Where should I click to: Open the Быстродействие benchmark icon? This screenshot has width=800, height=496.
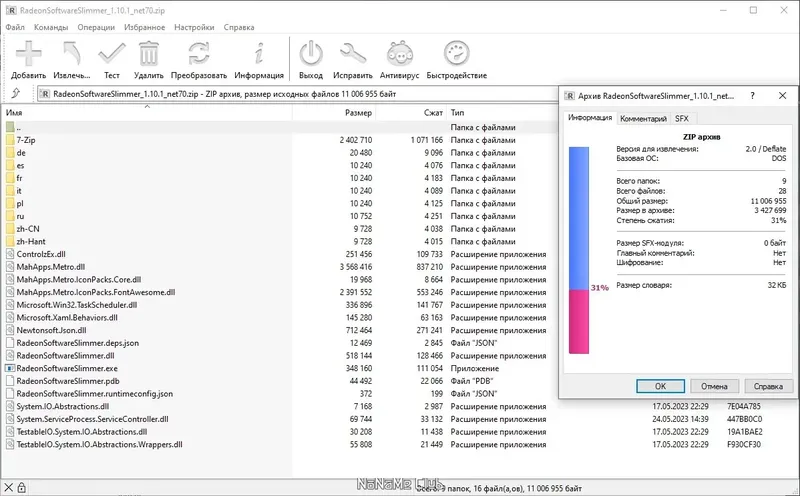tap(456, 53)
